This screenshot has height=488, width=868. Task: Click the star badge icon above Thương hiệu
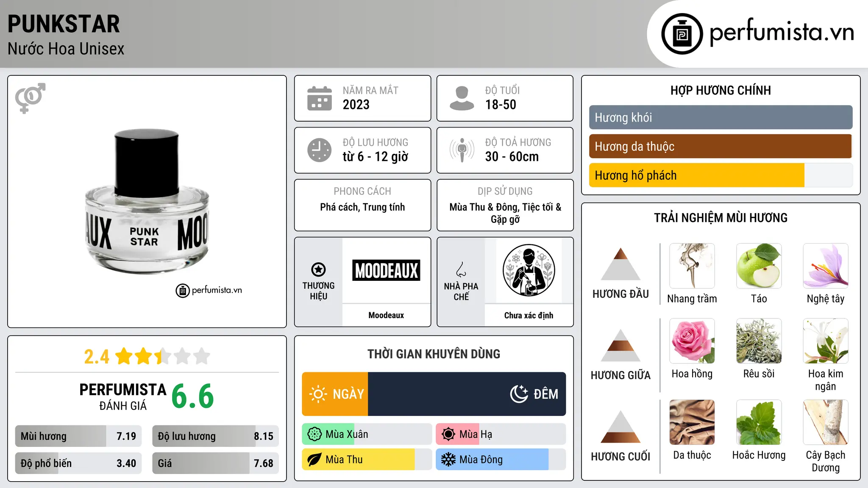pos(318,269)
